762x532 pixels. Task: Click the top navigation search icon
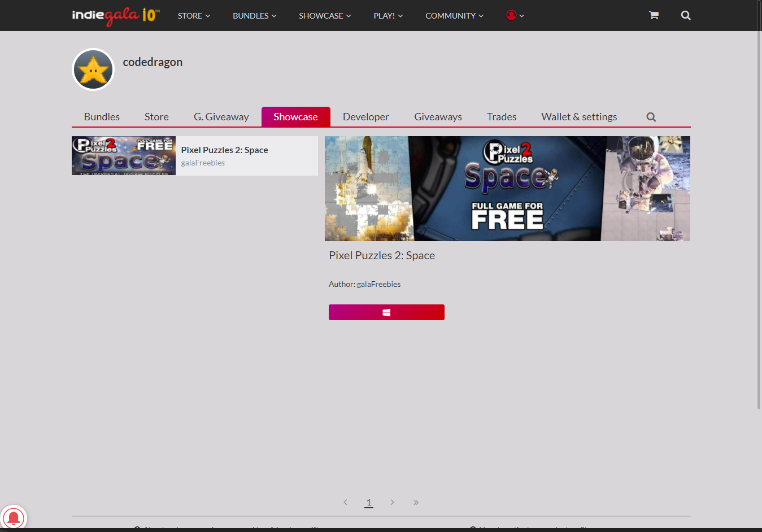pos(686,15)
